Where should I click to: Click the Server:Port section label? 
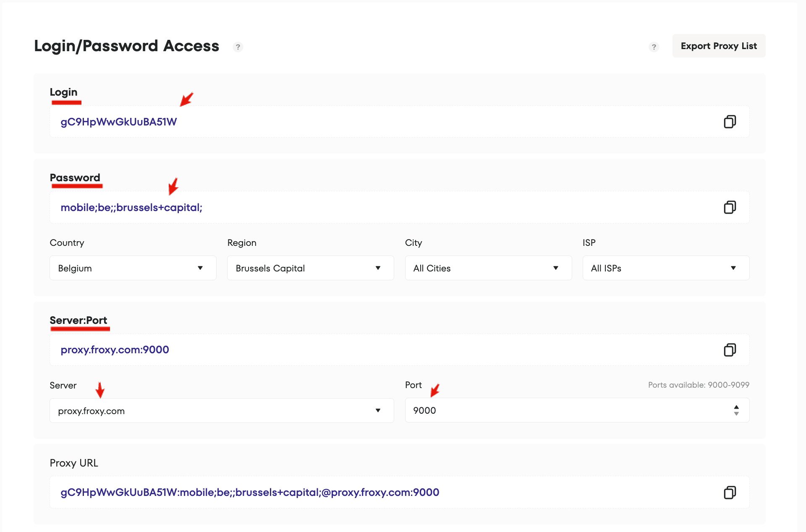pos(79,320)
